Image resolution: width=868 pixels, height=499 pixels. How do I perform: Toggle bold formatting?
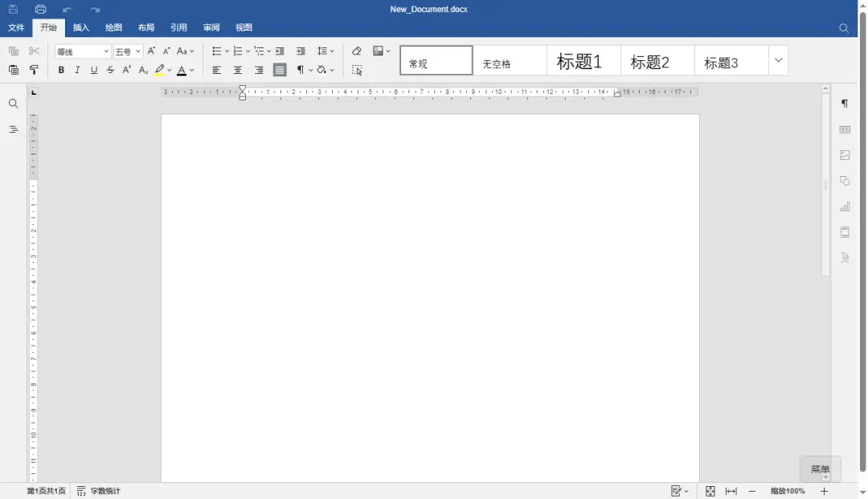[61, 70]
